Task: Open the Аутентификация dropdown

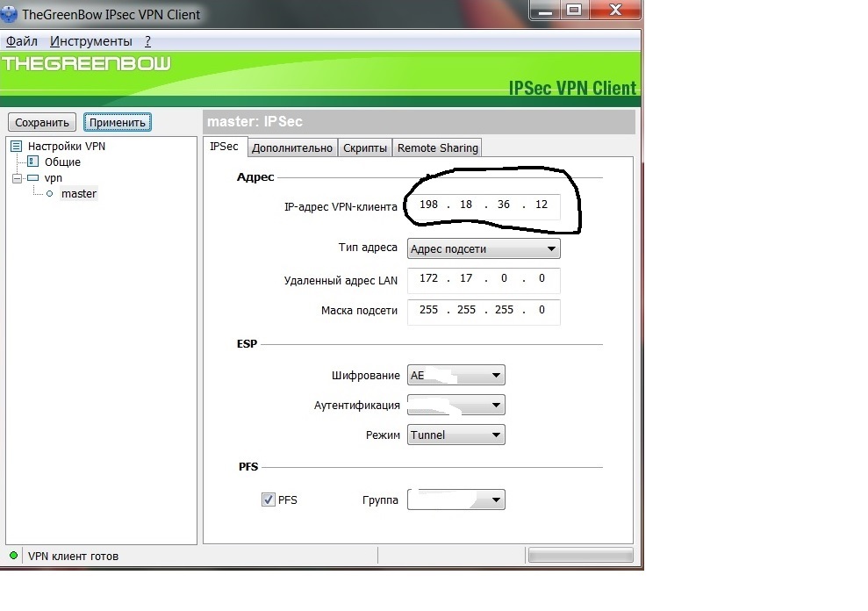Action: (x=456, y=405)
